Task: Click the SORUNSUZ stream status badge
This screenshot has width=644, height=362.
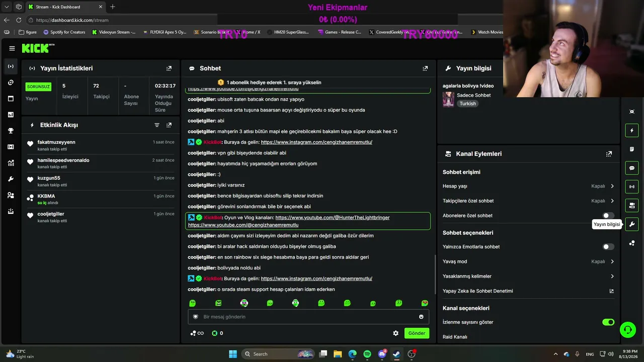Action: tap(38, 86)
